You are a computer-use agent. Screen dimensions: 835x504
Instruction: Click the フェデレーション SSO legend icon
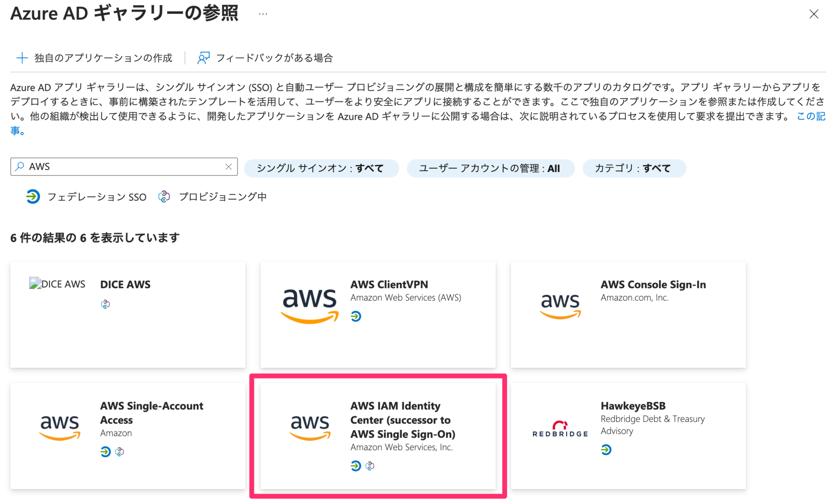(x=33, y=197)
